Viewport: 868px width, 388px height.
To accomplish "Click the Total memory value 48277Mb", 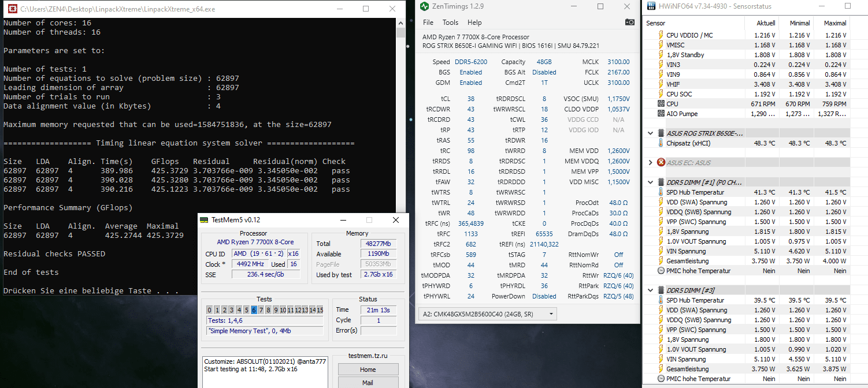I will click(379, 244).
